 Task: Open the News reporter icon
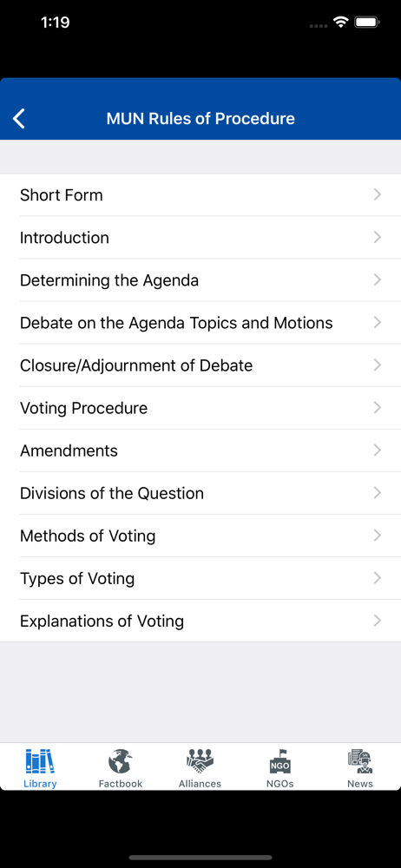[360, 761]
